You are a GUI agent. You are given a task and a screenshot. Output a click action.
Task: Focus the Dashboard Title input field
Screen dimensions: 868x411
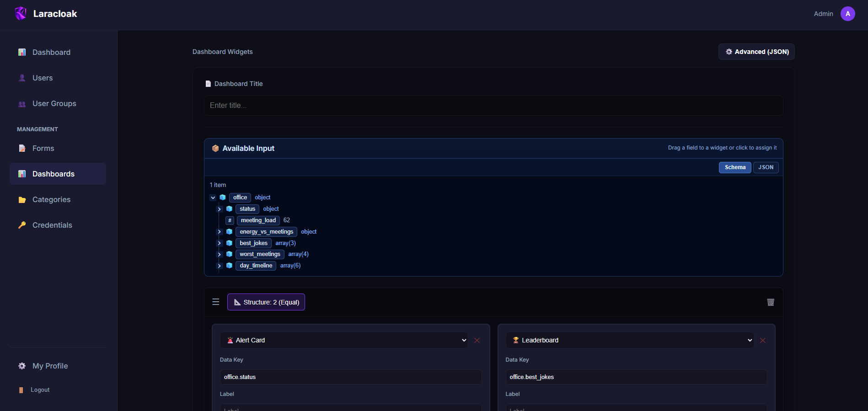[493, 106]
